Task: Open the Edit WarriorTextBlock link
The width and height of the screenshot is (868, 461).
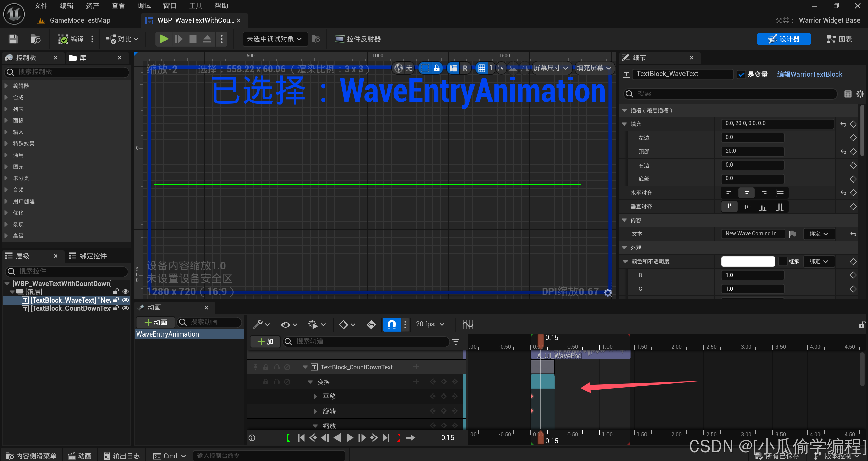Action: tap(809, 74)
